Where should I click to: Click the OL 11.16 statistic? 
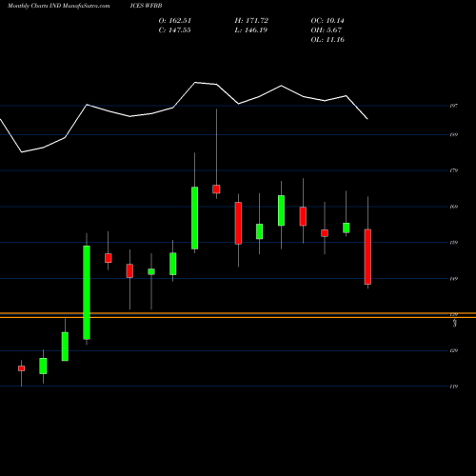pos(327,40)
